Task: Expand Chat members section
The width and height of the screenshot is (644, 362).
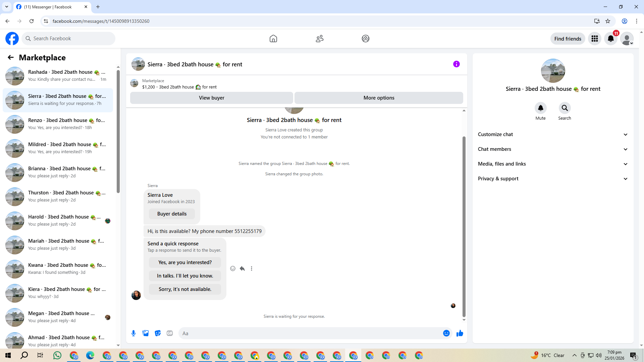Action: 553,149
